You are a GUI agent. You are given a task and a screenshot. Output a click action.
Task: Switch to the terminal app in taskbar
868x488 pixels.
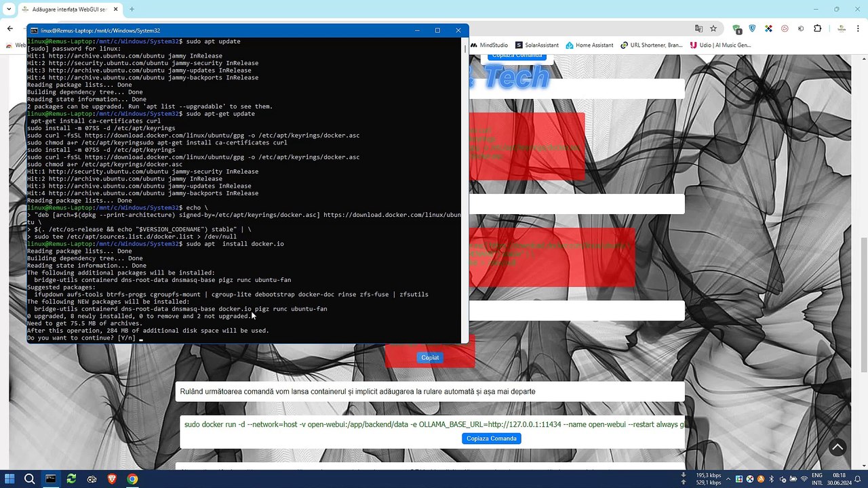pos(51,479)
